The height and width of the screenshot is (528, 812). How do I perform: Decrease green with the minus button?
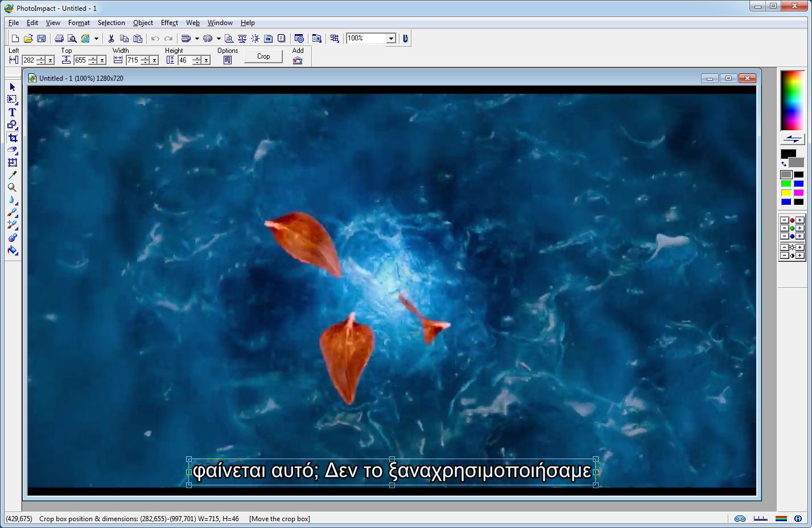tap(785, 228)
